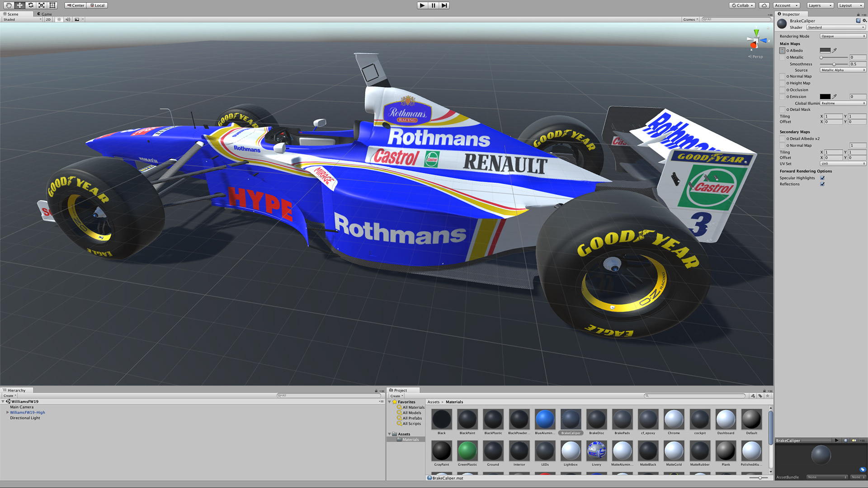Toggle the 2D view mode
The width and height of the screenshot is (868, 488).
point(48,19)
